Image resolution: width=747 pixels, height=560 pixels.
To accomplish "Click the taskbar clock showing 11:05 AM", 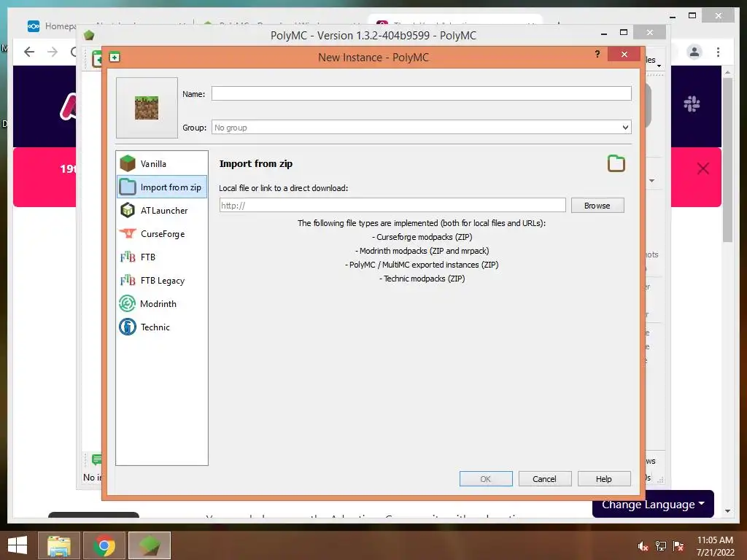I will 715,546.
